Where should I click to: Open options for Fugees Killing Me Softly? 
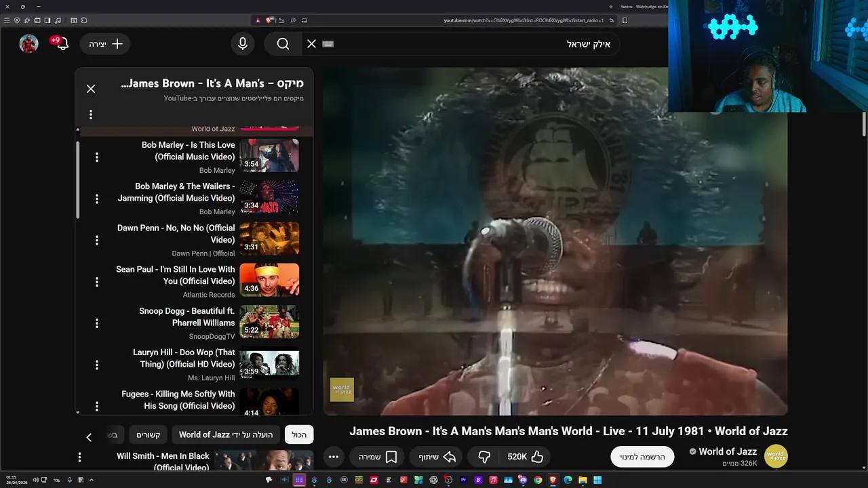click(x=97, y=406)
